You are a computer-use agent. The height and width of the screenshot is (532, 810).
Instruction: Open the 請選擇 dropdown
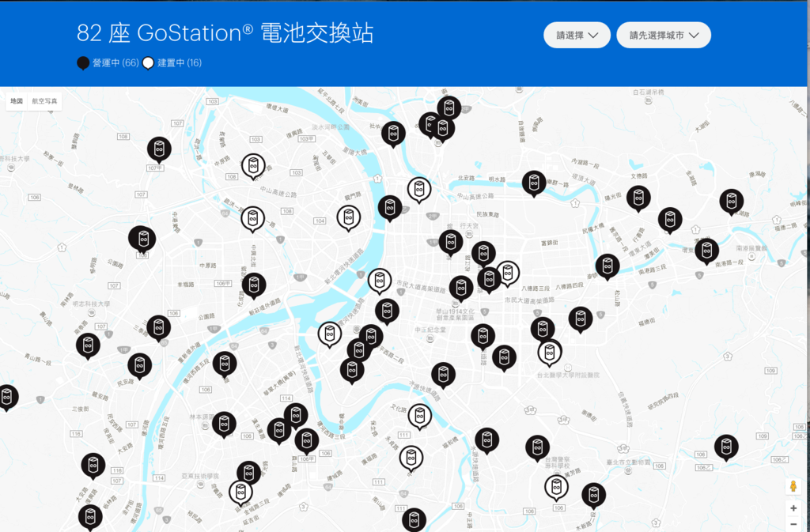577,35
